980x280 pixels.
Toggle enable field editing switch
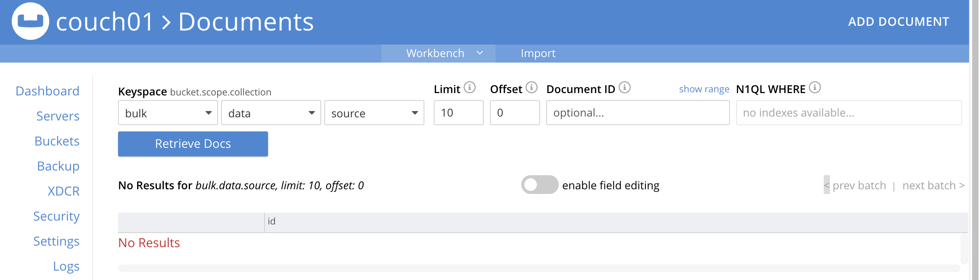tap(539, 185)
